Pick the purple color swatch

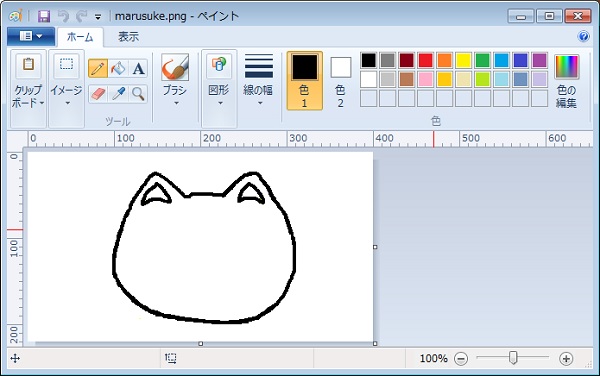540,60
